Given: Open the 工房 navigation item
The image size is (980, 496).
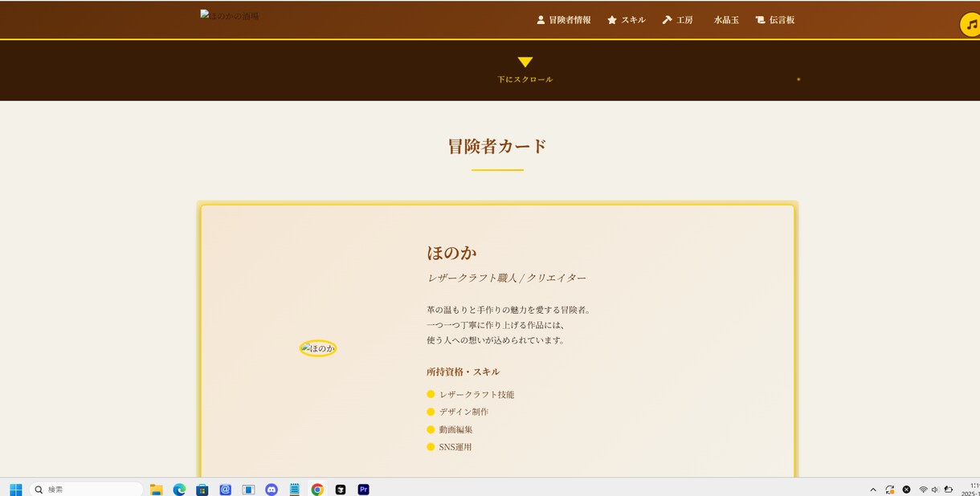Looking at the screenshot, I should coord(677,20).
